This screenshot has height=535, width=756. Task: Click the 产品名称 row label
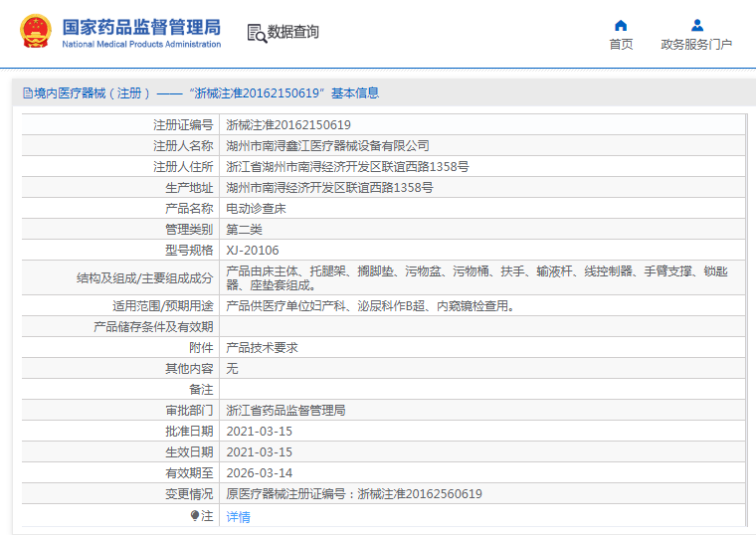(189, 208)
